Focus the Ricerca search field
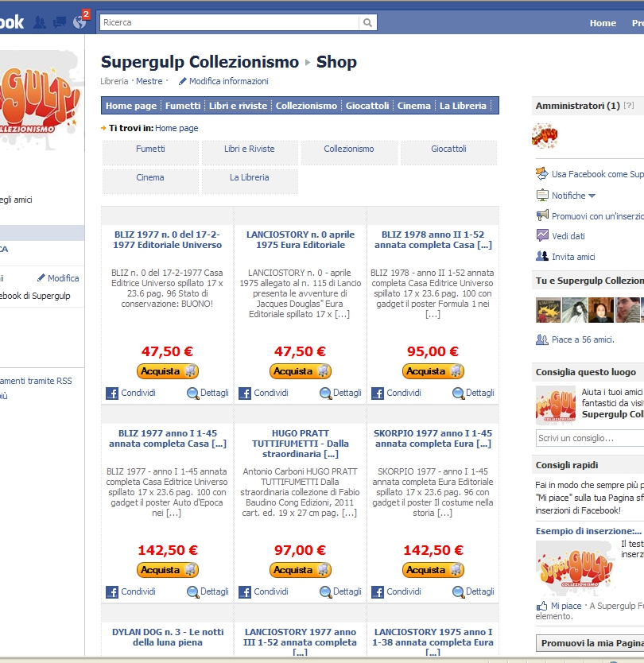The height and width of the screenshot is (663, 644). click(229, 22)
